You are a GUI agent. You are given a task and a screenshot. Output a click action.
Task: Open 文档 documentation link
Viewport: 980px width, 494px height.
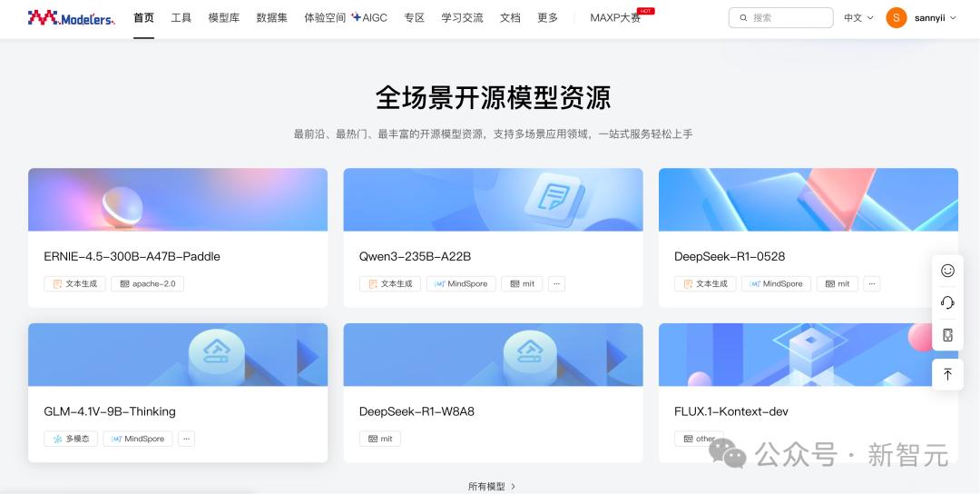point(510,18)
